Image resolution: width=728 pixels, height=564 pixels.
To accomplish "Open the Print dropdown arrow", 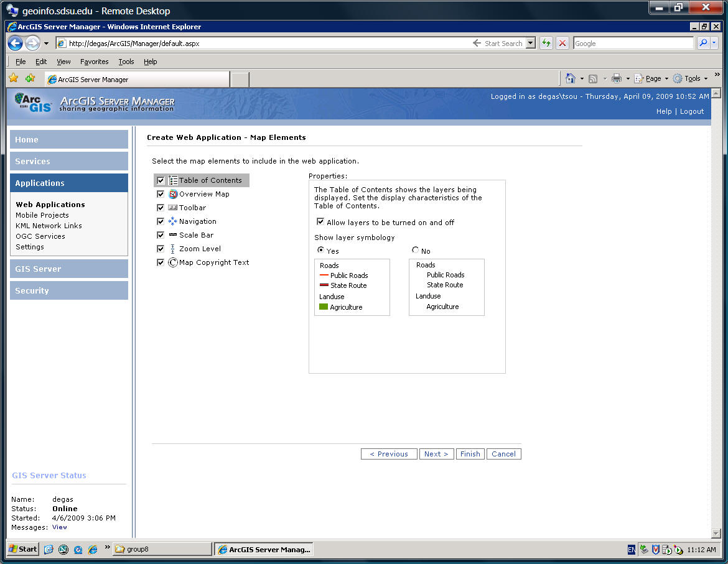I will (x=628, y=79).
